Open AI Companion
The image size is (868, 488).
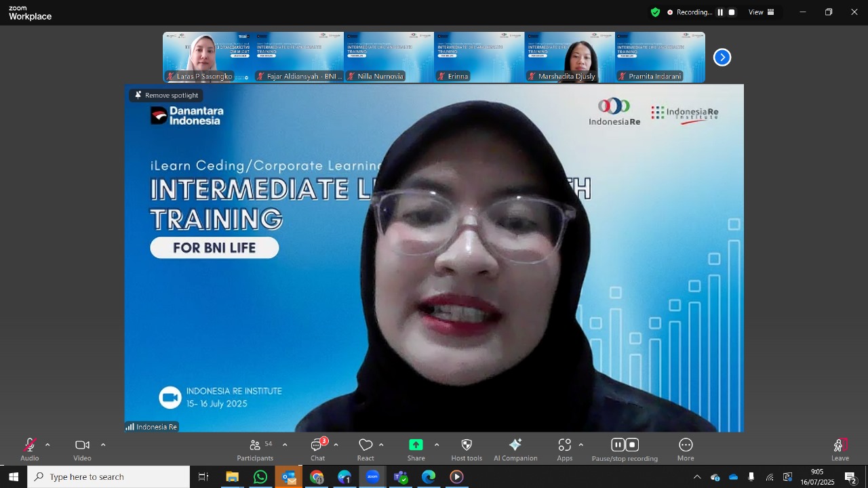(515, 449)
